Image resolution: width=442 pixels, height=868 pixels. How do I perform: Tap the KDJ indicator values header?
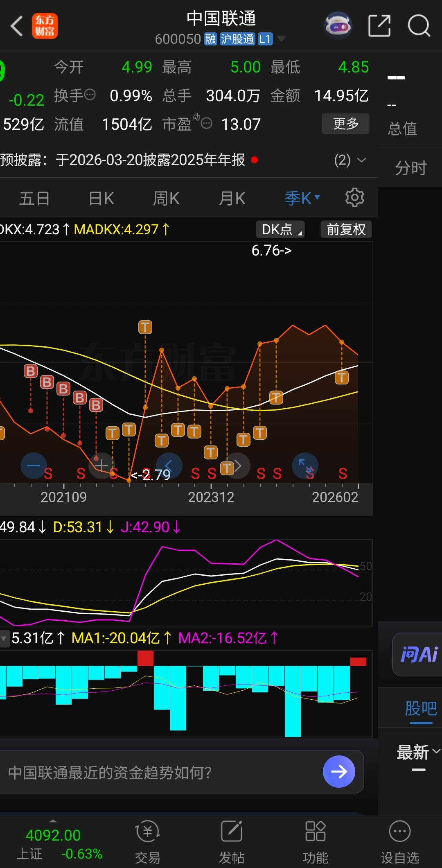[x=90, y=527]
